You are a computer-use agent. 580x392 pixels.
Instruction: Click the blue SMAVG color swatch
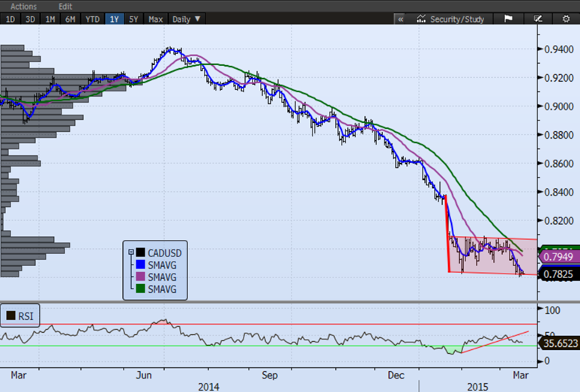[140, 265]
